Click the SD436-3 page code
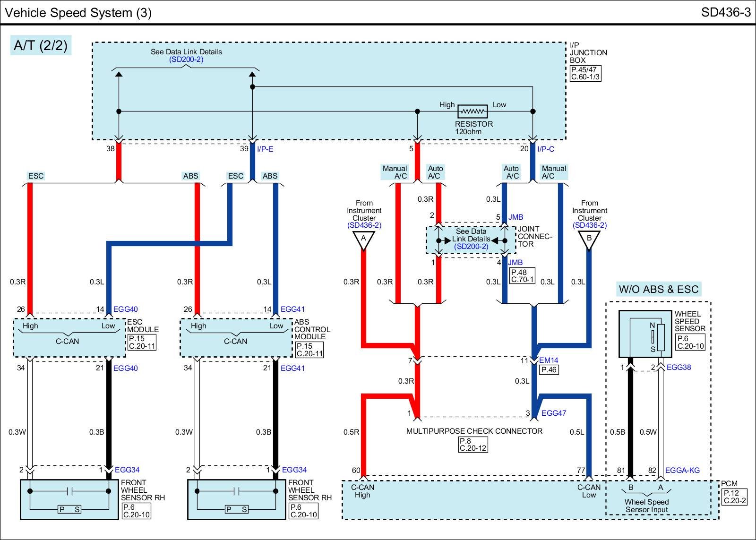This screenshot has width=756, height=540. pos(725,12)
